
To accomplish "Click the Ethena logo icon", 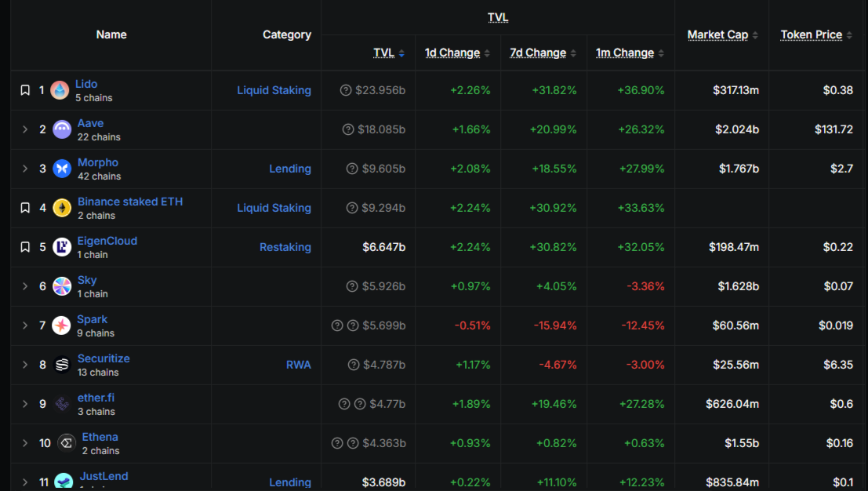I will [x=67, y=443].
